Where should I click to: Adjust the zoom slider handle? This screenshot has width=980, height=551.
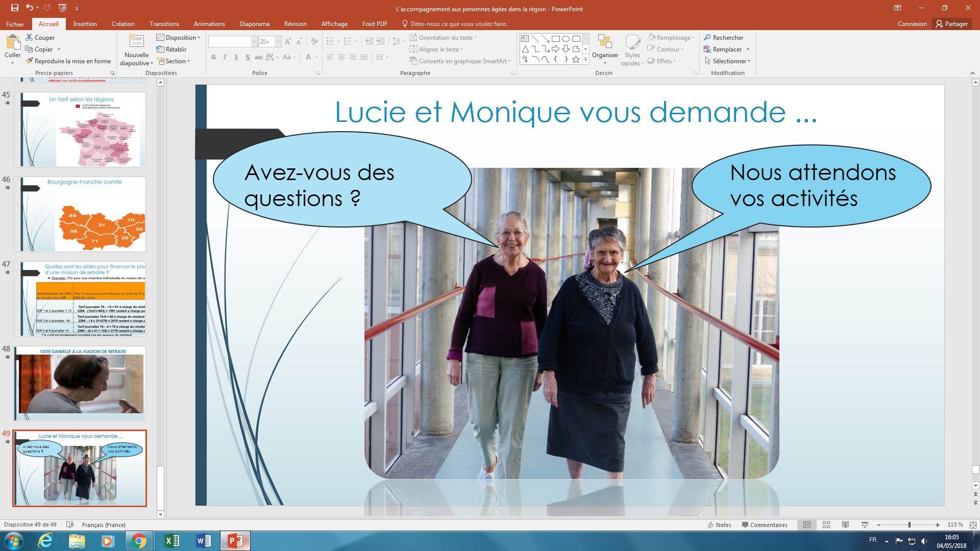point(909,525)
